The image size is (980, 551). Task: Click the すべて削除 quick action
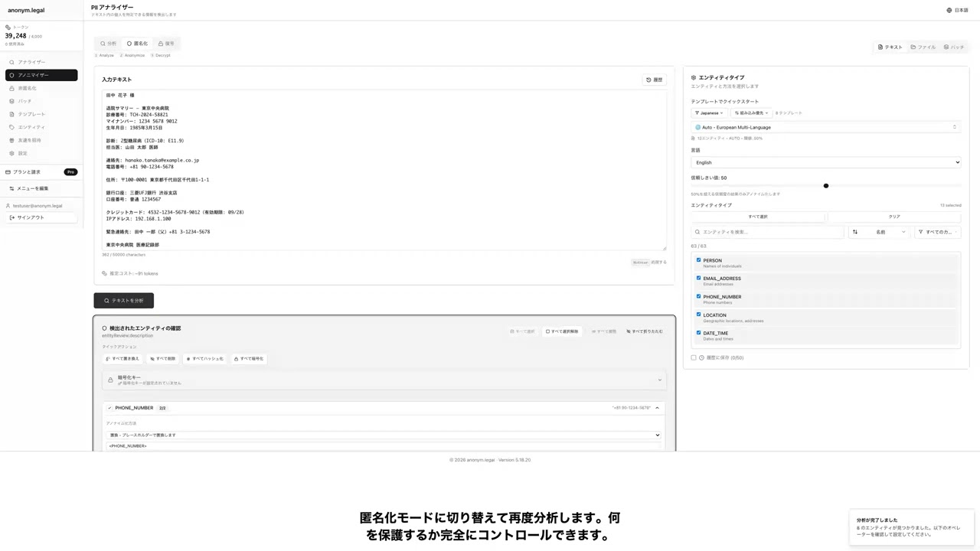point(162,359)
